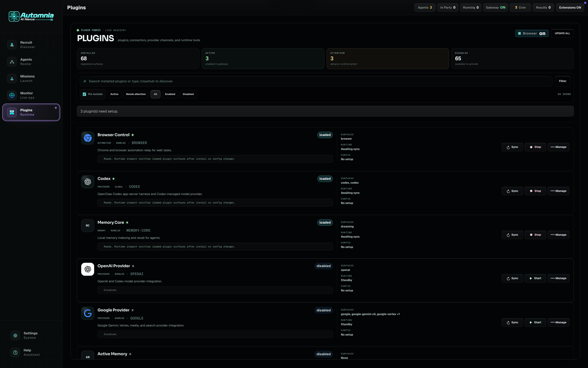
Task: Click the Codex plugin logo icon
Action: click(x=88, y=182)
